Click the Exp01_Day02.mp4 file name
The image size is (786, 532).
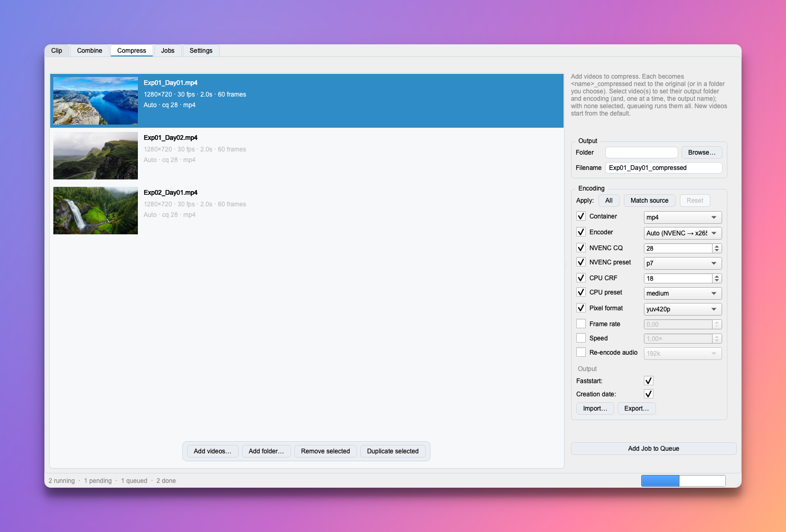[x=171, y=138]
